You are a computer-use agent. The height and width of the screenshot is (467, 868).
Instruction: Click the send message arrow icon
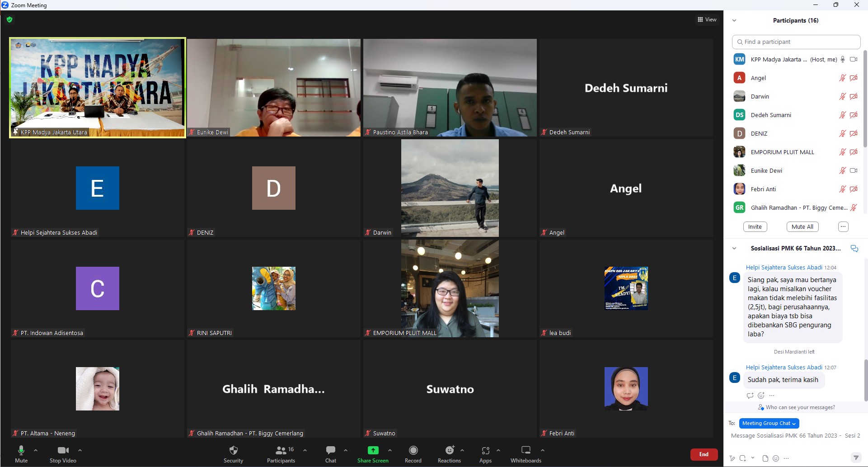click(x=856, y=458)
